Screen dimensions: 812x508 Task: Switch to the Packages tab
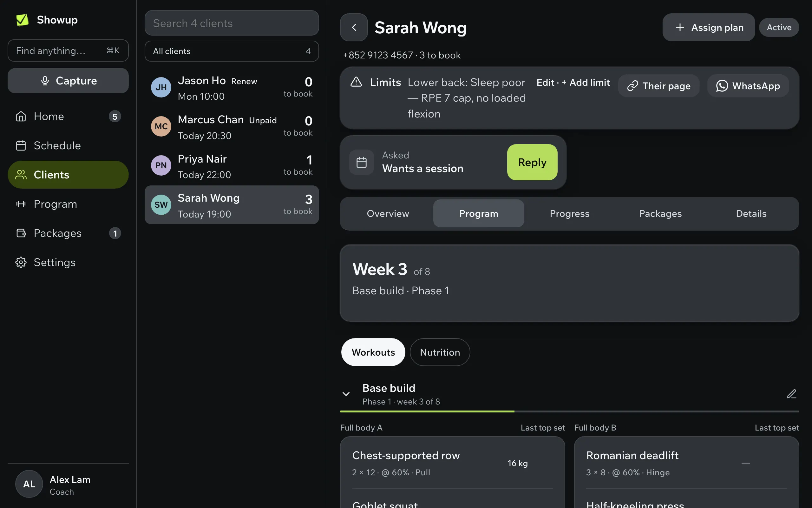pos(660,214)
